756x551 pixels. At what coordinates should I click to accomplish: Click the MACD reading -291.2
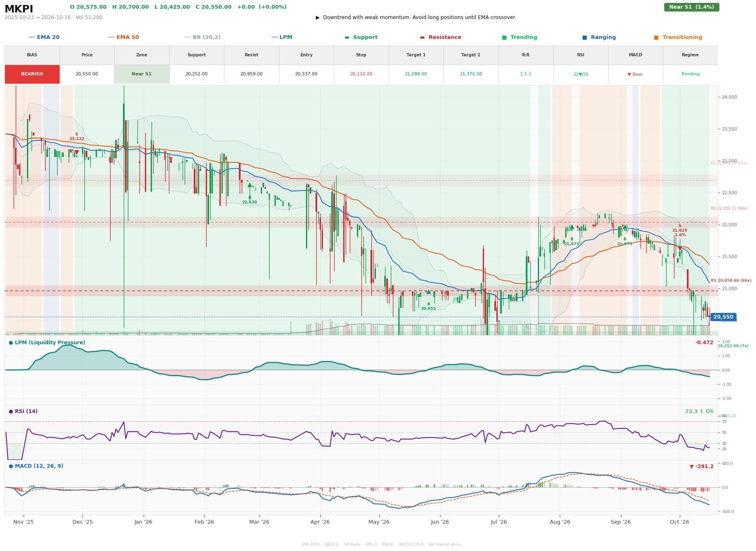tap(701, 466)
